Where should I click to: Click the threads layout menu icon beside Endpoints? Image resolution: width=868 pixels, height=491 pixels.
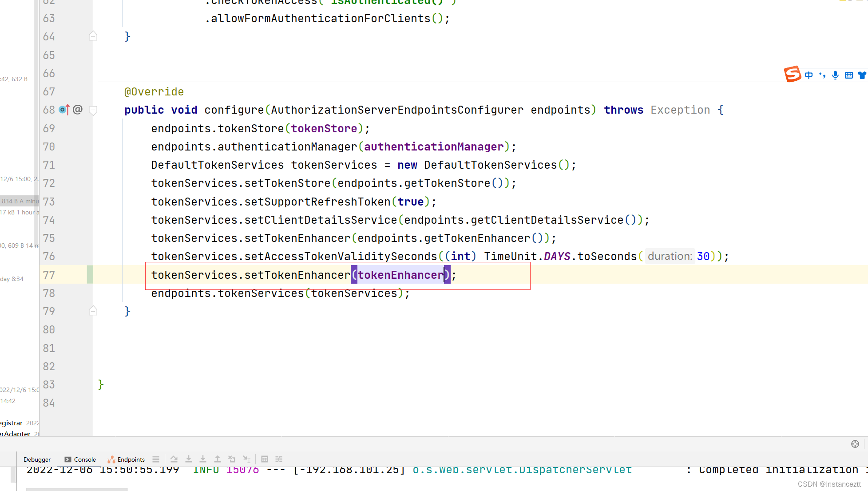(156, 459)
